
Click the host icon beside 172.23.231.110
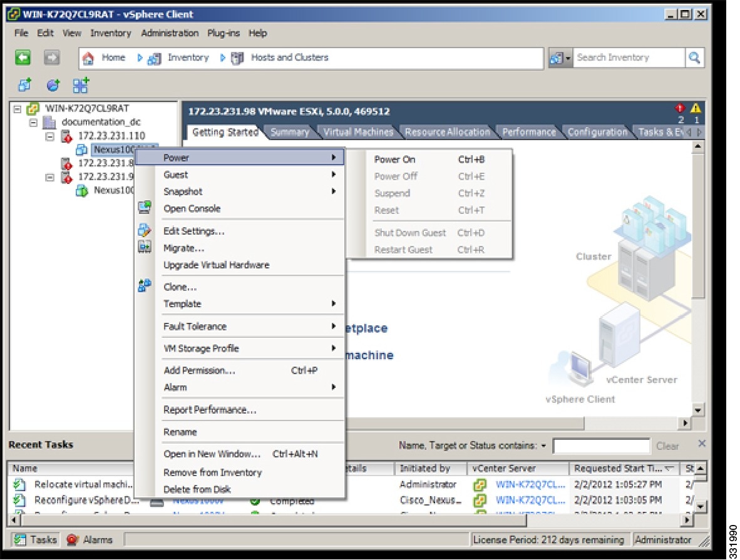tap(66, 136)
